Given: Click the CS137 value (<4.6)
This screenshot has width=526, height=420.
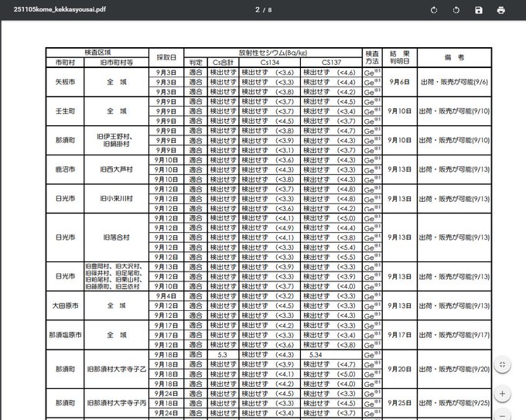Looking at the screenshot, I should click(x=347, y=73).
